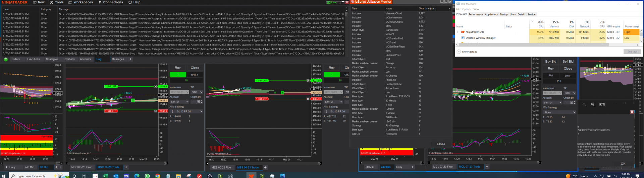The image size is (644, 178).
Task: Open the Help menu in NinjaTrader
Action: coord(135,2)
